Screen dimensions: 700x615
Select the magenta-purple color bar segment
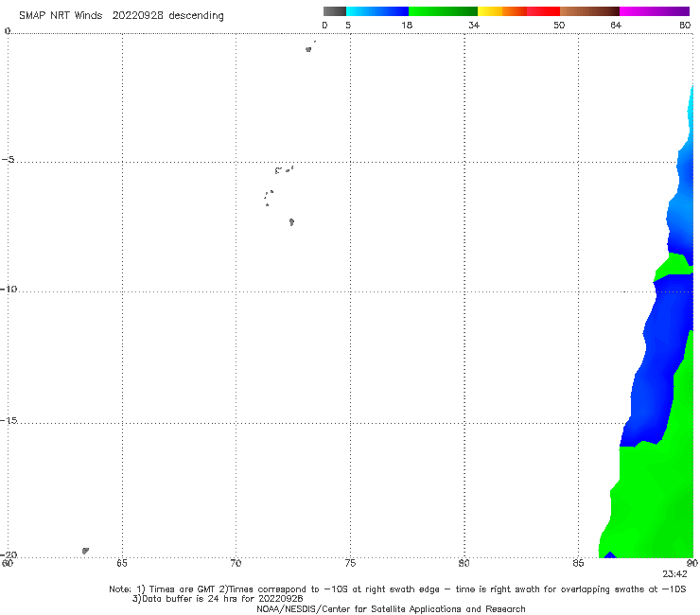[655, 11]
